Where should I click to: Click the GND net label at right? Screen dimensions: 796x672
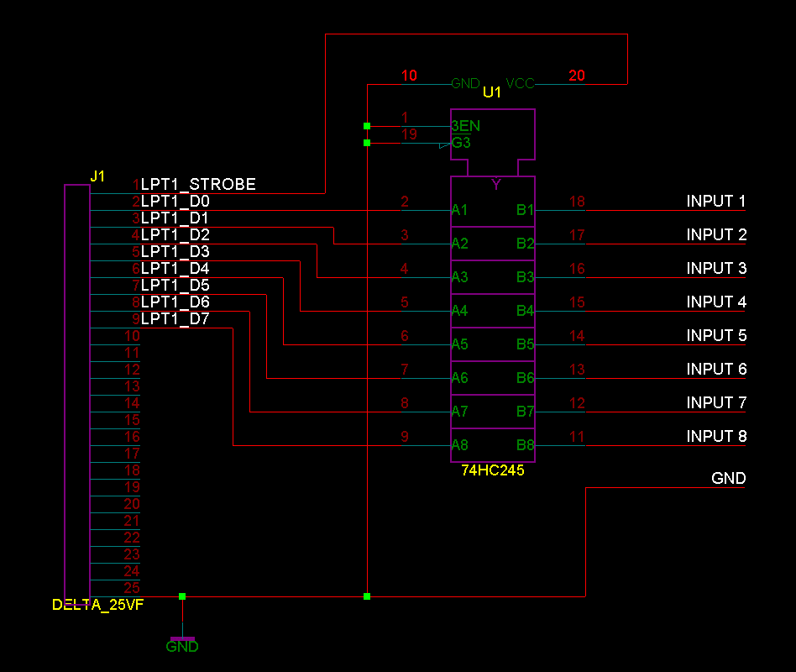(728, 479)
